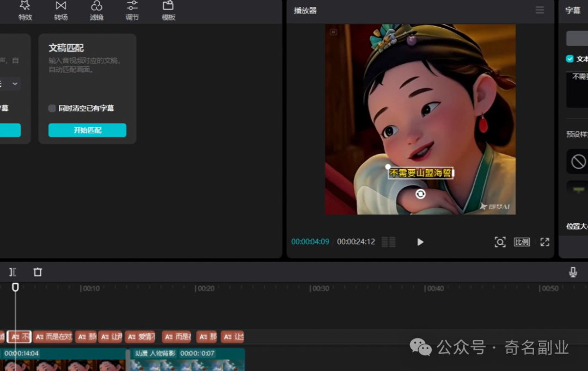The image size is (588, 371).
Task: Switch to the 字幕 panel tab
Action: coord(573,10)
